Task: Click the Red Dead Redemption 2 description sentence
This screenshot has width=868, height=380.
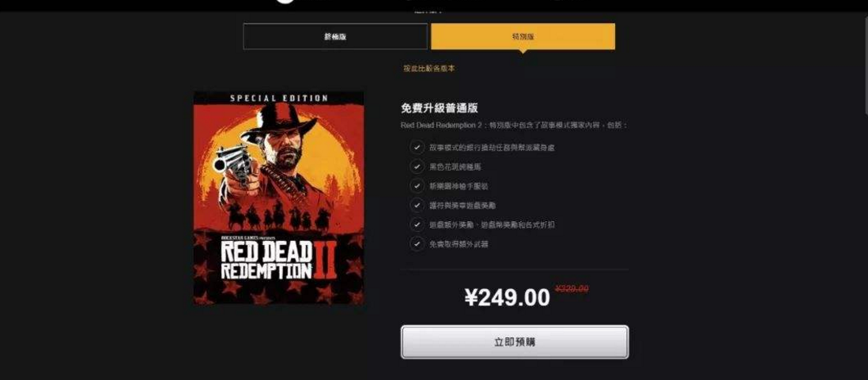Action: pos(515,126)
